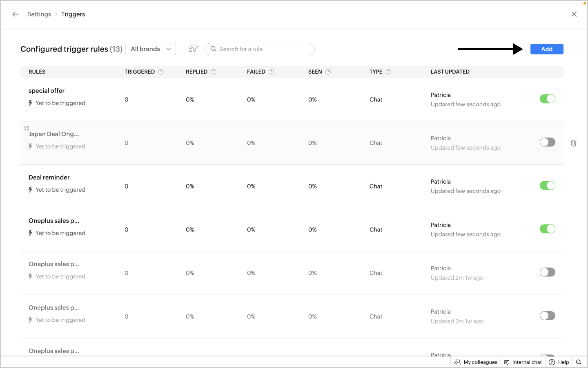Click the help icon next to TRIGGERED
Viewport: 588px width, 368px height.
[x=161, y=72]
